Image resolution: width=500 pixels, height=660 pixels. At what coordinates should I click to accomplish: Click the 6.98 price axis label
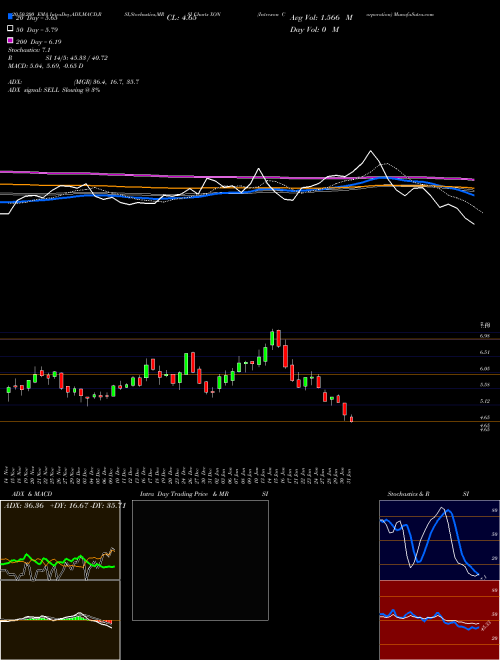pos(485,336)
